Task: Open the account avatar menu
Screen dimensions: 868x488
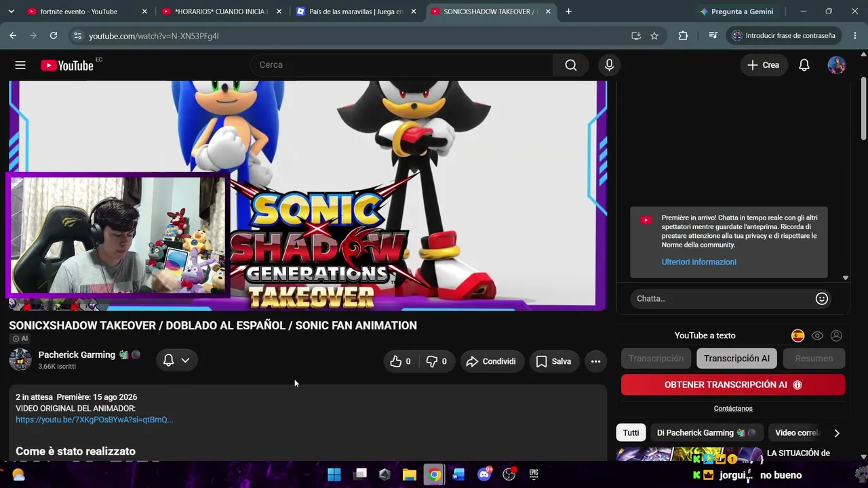Action: pos(837,65)
